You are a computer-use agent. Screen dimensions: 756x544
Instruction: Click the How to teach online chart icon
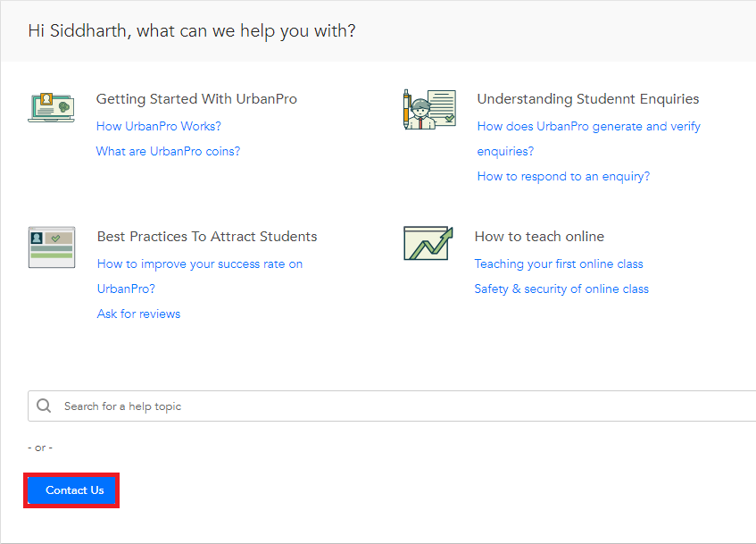click(x=428, y=243)
